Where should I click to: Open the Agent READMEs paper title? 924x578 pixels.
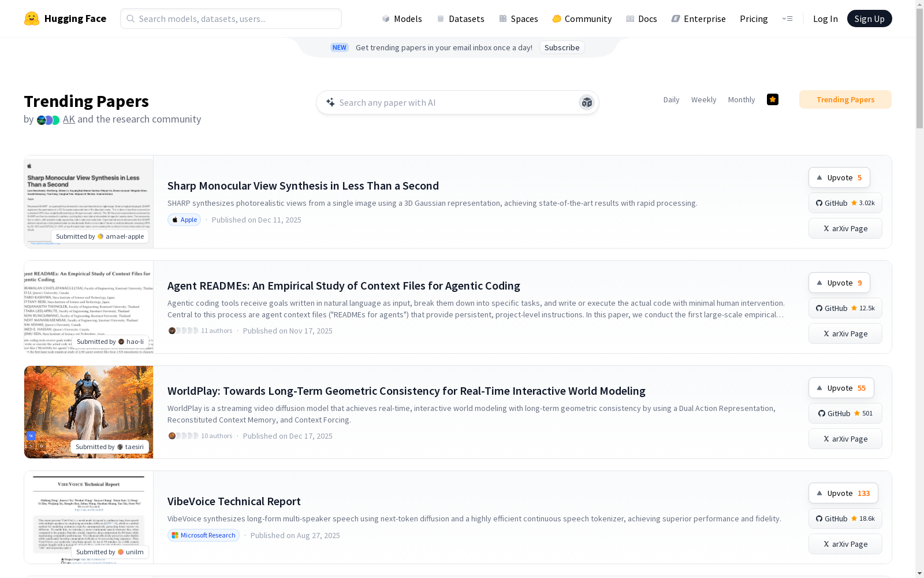point(344,286)
